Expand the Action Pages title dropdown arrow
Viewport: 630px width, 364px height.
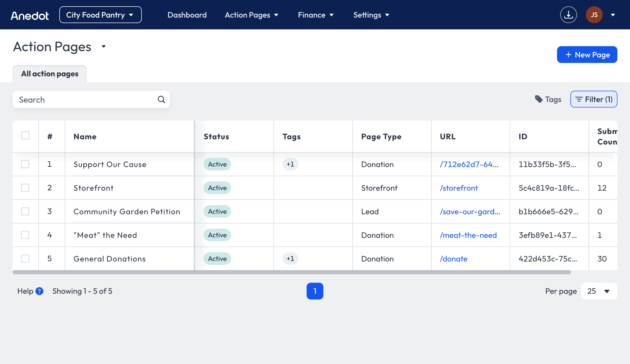click(104, 46)
